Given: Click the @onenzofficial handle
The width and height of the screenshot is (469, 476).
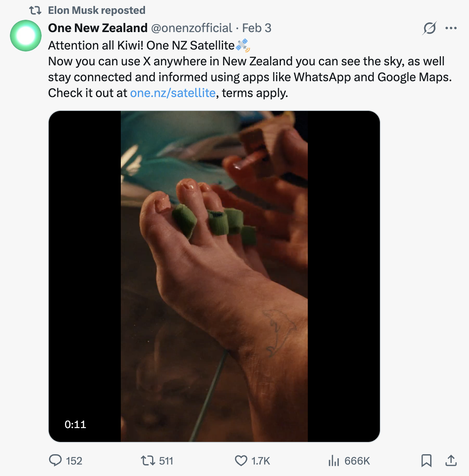Looking at the screenshot, I should click(x=191, y=28).
